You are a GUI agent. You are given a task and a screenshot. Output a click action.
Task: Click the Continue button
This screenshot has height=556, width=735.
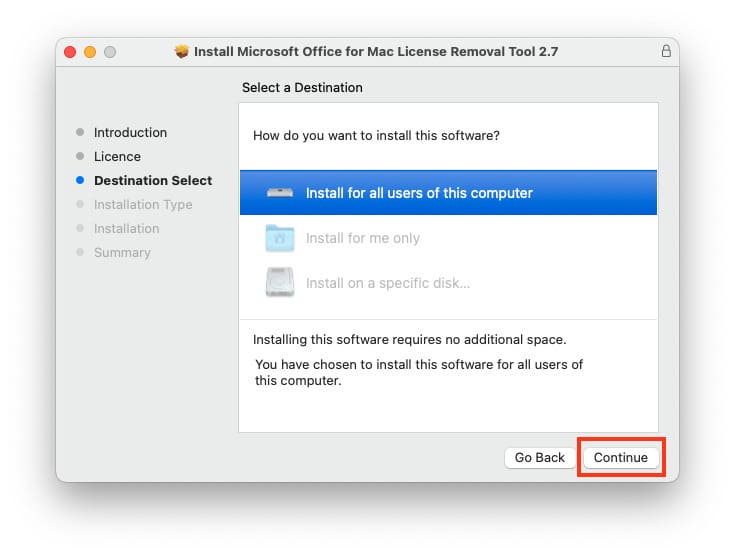point(620,457)
